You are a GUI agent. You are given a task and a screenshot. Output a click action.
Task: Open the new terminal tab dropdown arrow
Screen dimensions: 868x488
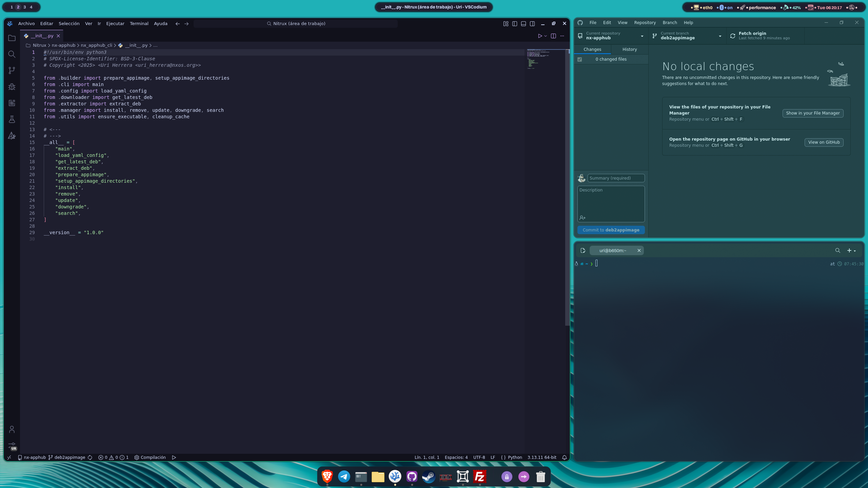coord(855,251)
